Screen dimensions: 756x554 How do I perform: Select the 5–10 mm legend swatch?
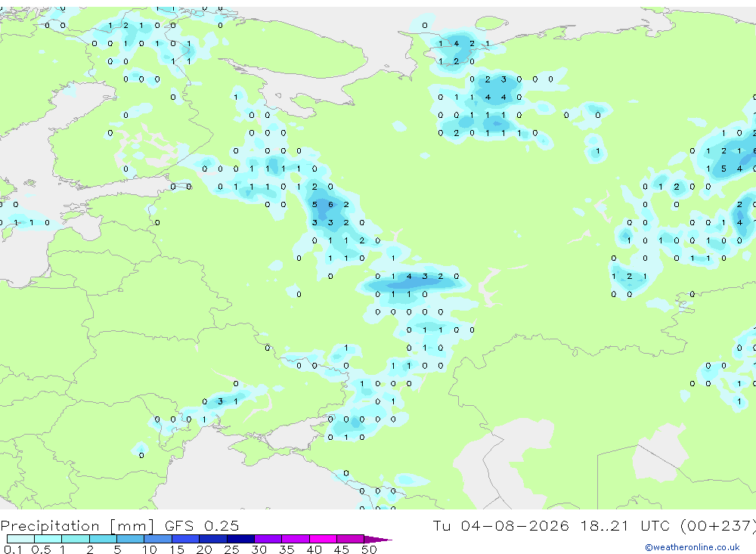[x=131, y=539]
